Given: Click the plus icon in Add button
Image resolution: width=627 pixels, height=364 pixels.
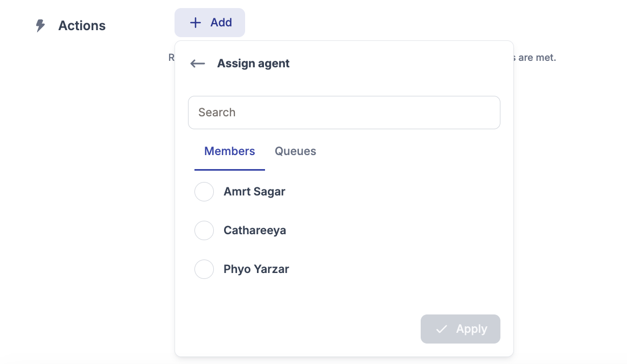Looking at the screenshot, I should (x=196, y=23).
